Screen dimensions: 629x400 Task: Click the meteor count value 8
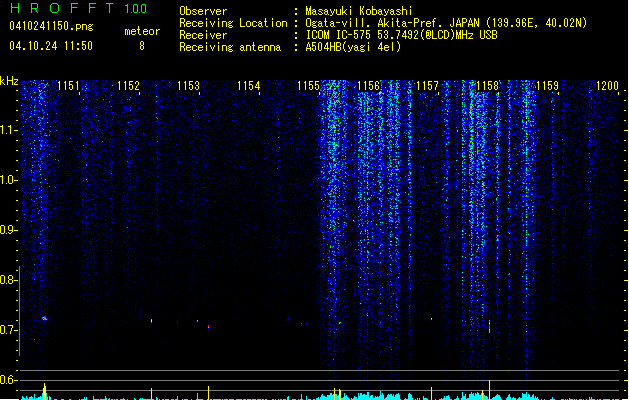point(142,46)
